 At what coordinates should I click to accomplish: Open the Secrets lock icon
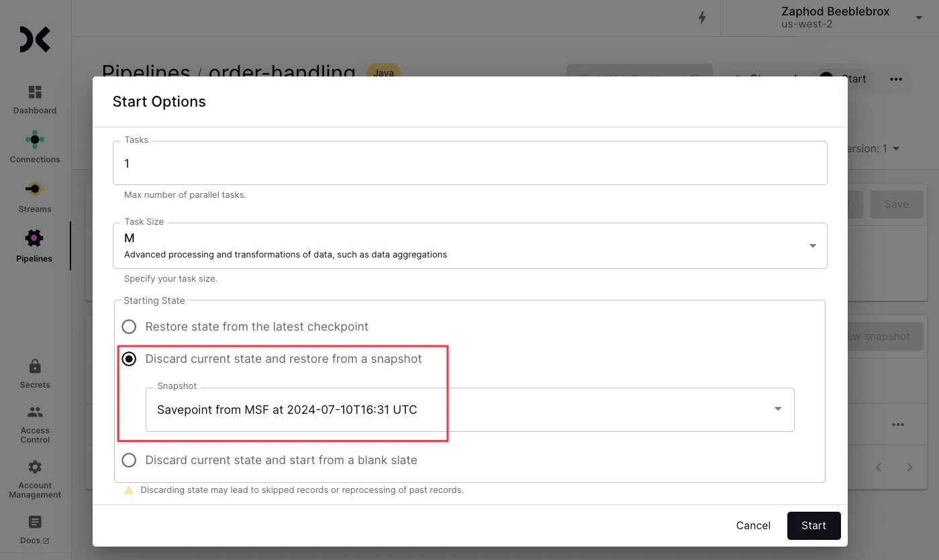[x=35, y=366]
